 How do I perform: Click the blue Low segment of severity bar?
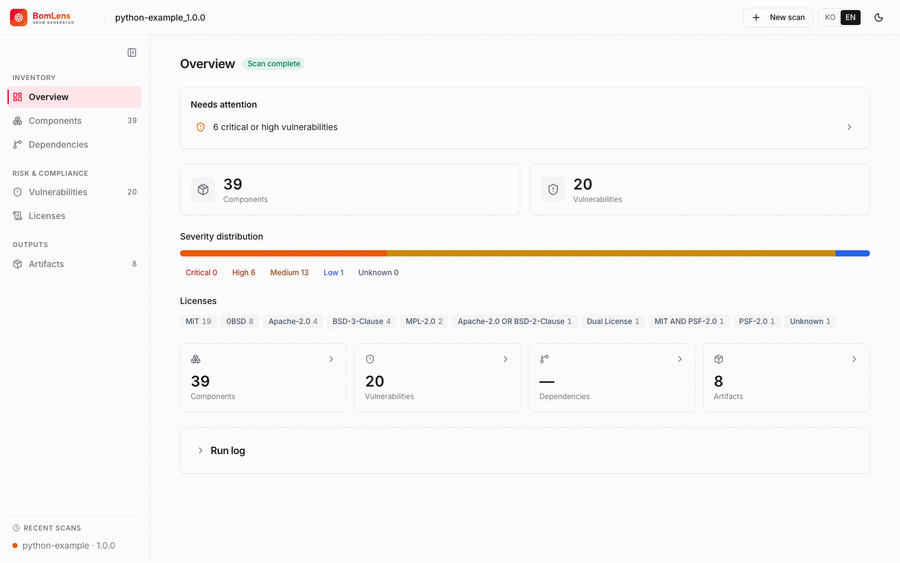852,253
